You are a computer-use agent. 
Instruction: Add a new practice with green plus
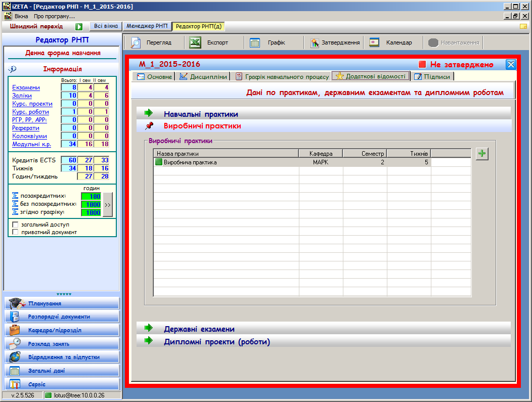pyautogui.click(x=482, y=153)
